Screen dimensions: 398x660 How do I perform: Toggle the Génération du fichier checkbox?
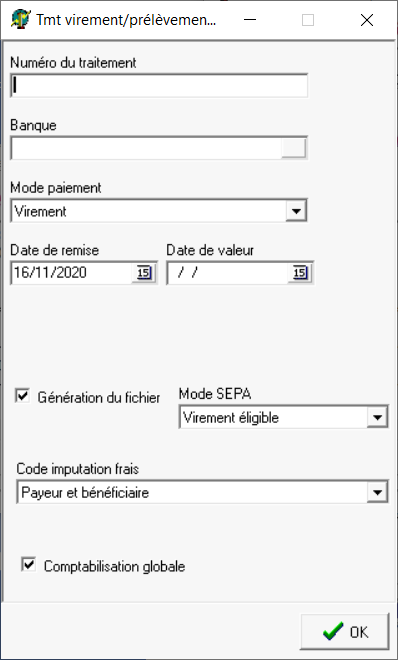coord(22,396)
